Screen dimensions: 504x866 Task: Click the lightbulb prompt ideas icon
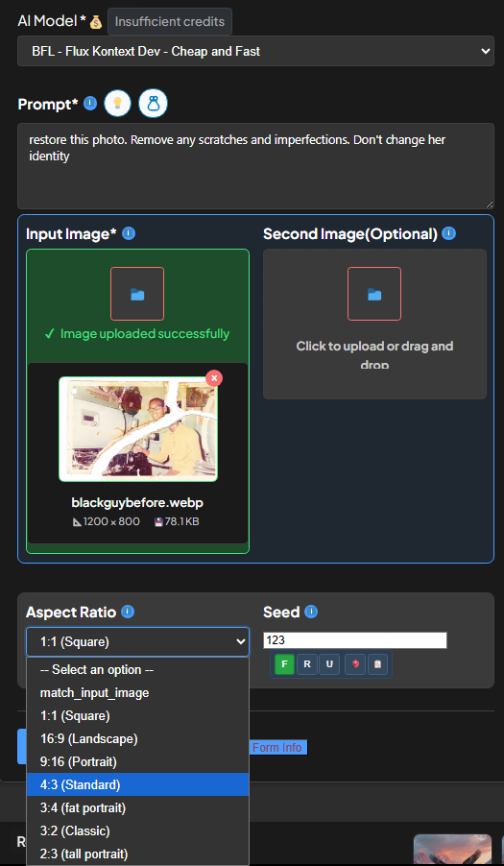pyautogui.click(x=117, y=104)
